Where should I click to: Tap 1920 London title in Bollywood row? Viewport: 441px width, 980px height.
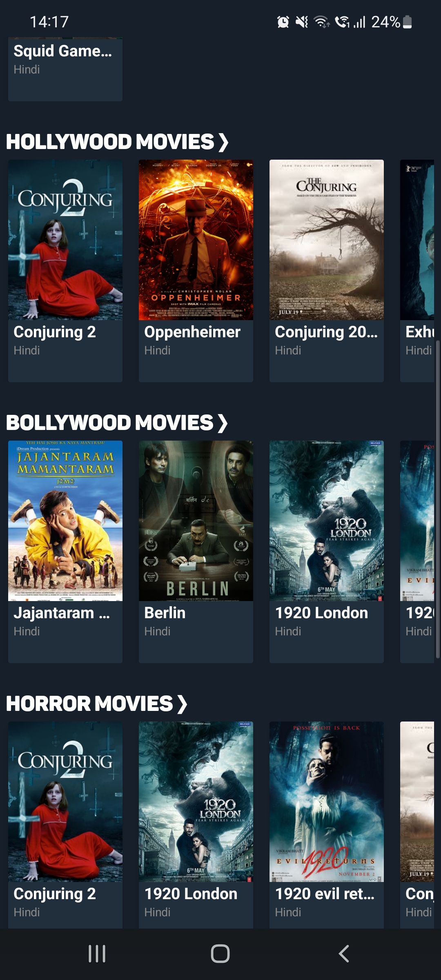pyautogui.click(x=321, y=613)
